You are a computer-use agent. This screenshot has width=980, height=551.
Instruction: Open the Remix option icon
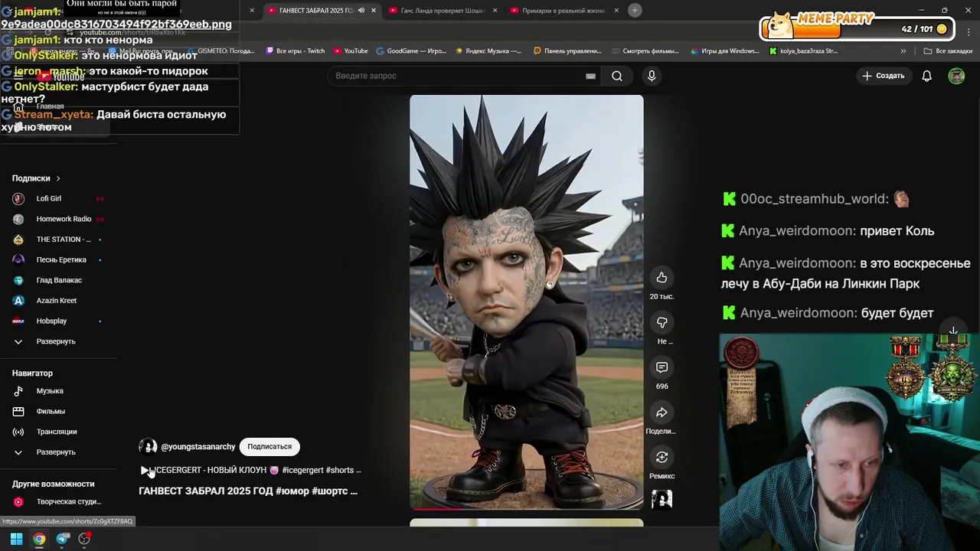click(661, 457)
